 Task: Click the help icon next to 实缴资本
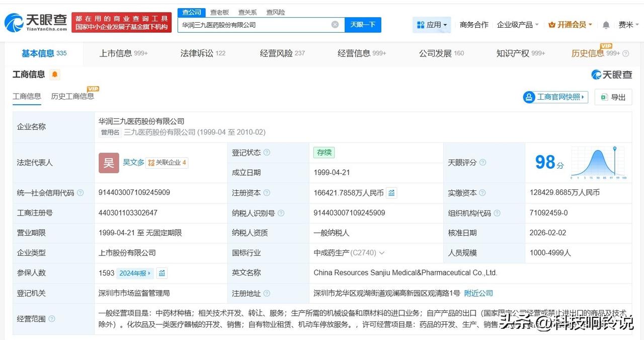pyautogui.click(x=482, y=193)
